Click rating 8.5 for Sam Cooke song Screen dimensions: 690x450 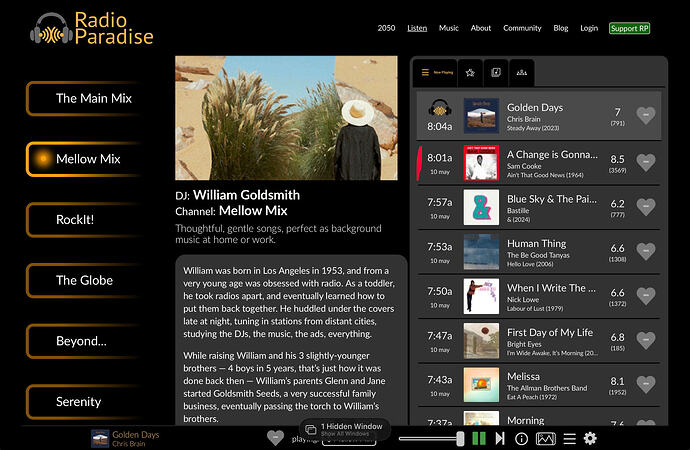(617, 159)
